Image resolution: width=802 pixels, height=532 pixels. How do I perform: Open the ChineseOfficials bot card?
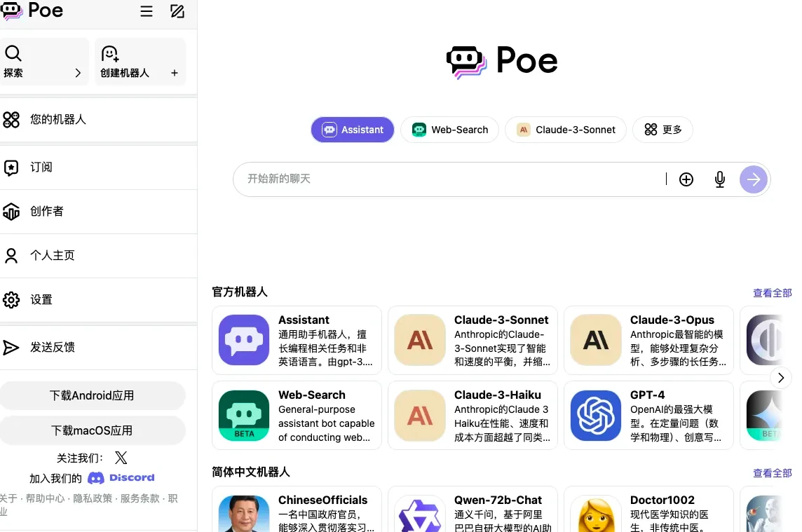pyautogui.click(x=297, y=510)
